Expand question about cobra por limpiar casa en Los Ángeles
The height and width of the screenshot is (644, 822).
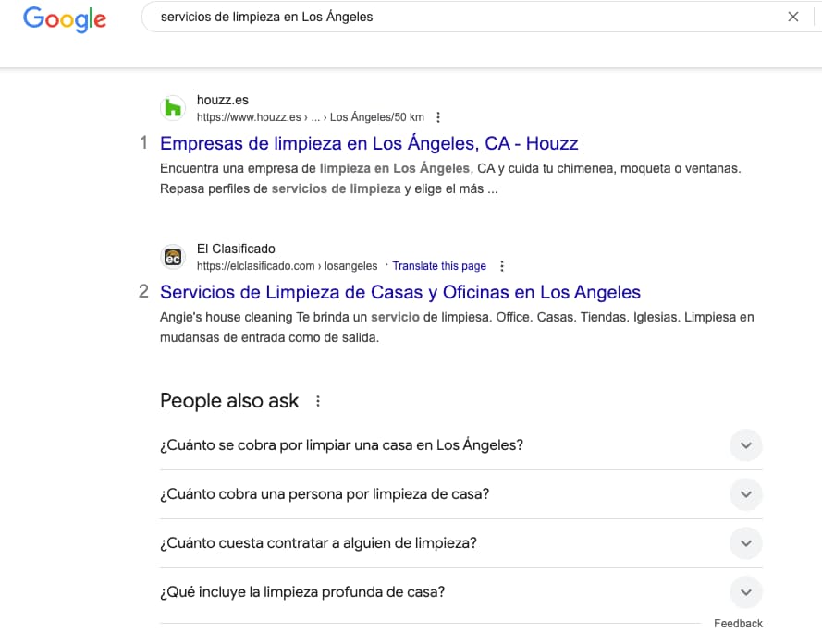(x=460, y=445)
